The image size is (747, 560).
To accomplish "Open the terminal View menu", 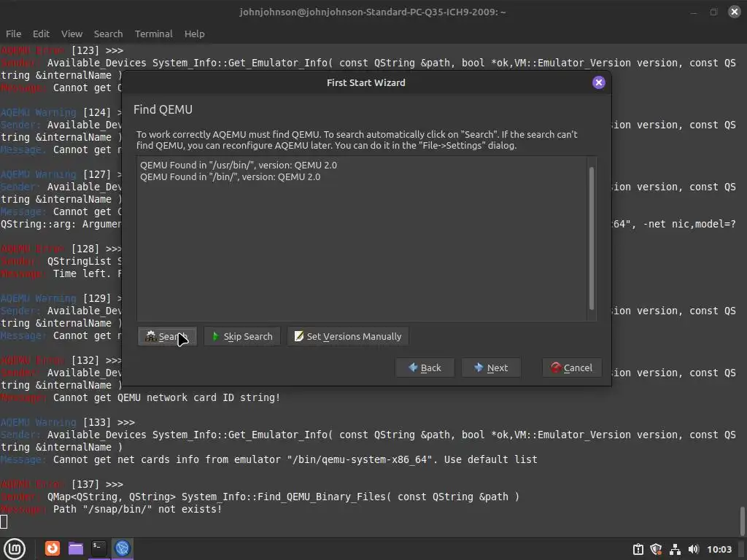I will (72, 34).
